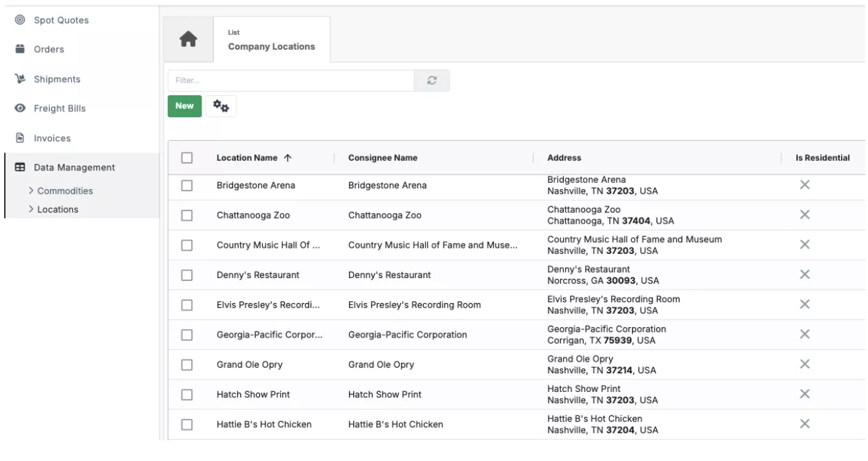The image size is (868, 461).
Task: Click the Data Management table icon
Action: point(20,168)
